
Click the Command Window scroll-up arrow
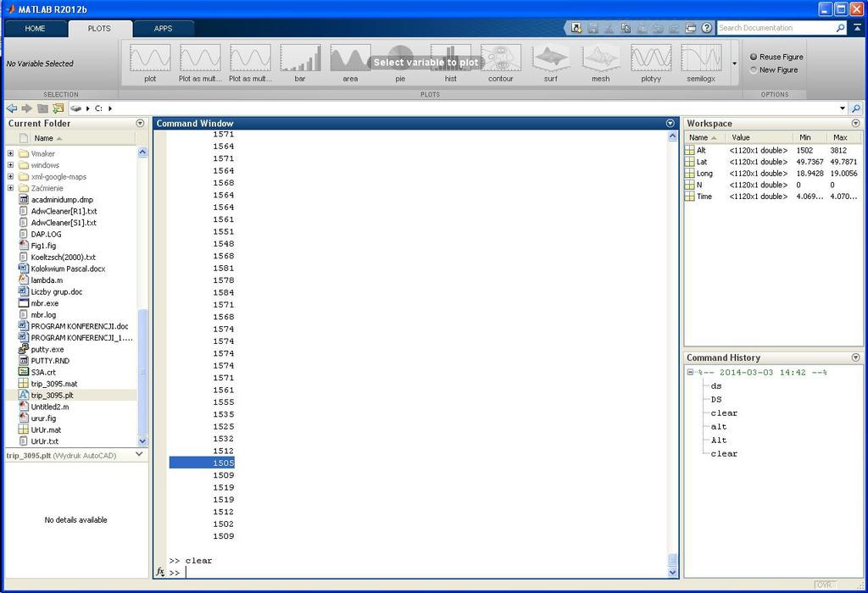tap(672, 136)
